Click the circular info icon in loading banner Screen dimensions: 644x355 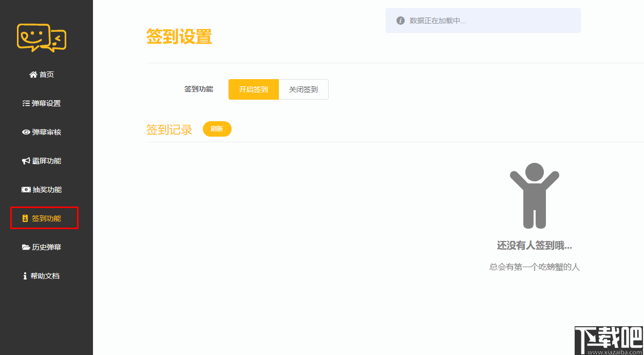point(400,21)
